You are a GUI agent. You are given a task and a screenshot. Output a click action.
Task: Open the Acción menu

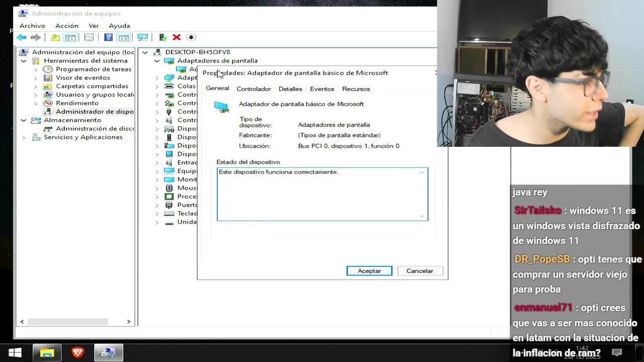(67, 26)
